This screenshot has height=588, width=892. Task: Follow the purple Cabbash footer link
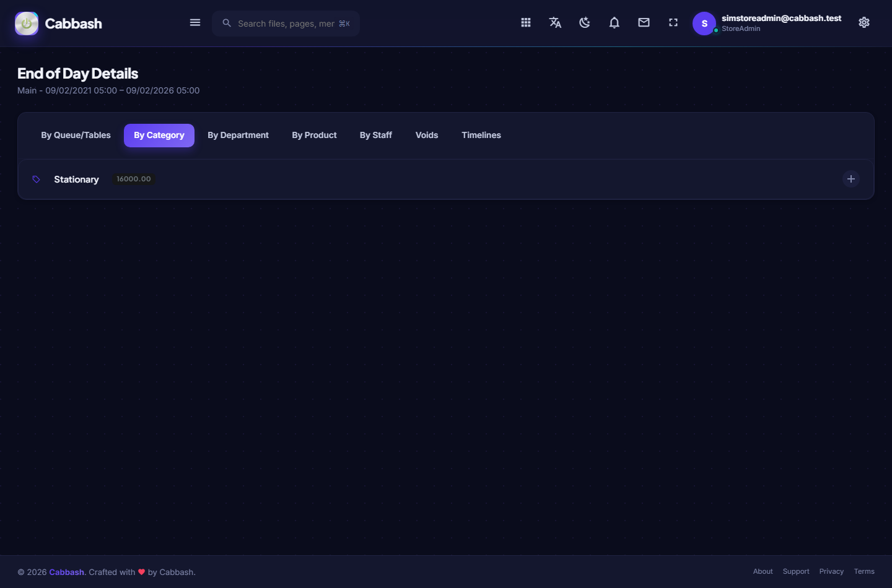tap(66, 572)
